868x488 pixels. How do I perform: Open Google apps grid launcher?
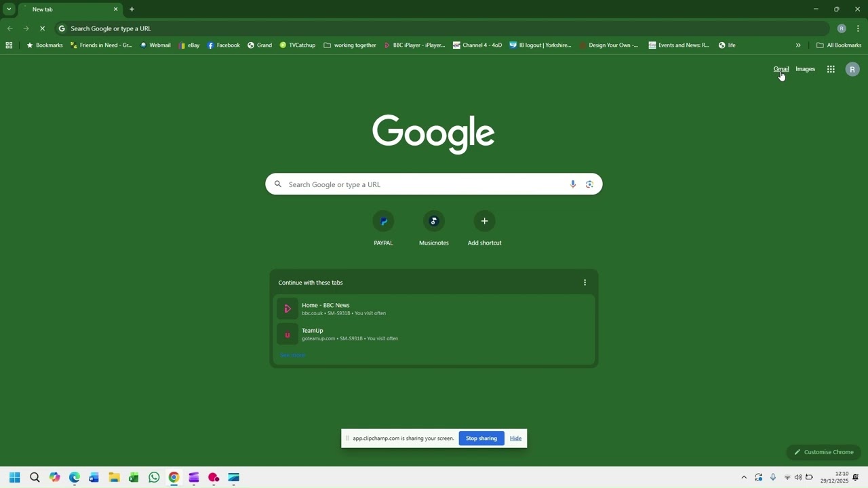tap(831, 69)
